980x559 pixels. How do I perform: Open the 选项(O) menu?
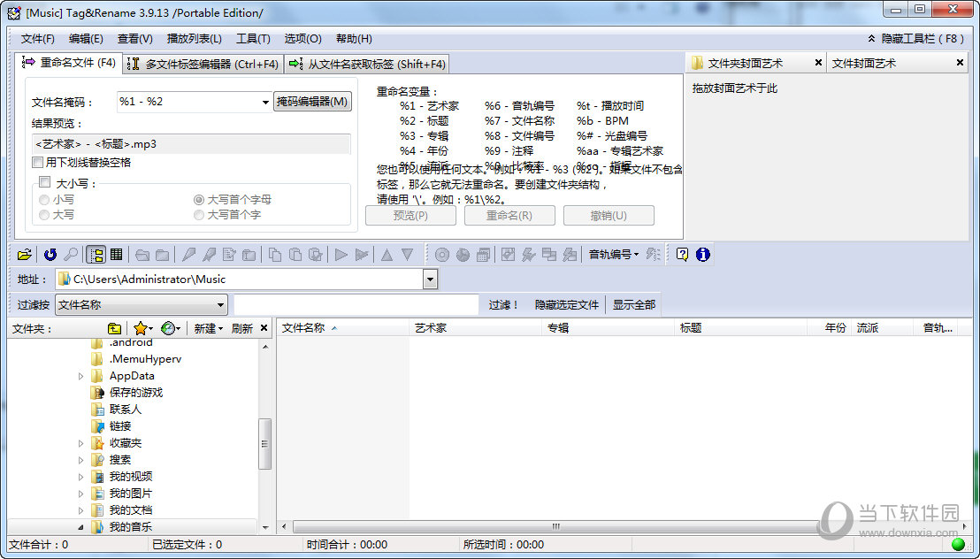coord(303,39)
